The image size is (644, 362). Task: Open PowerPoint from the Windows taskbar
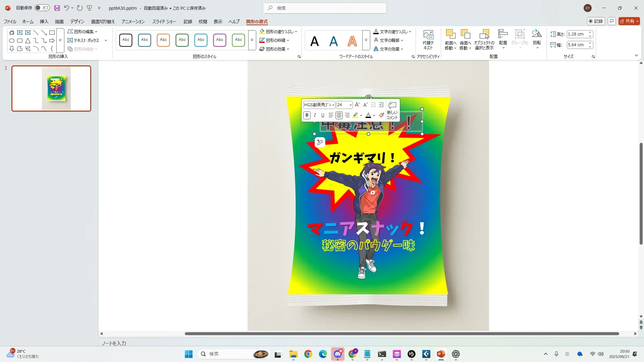tap(441, 354)
